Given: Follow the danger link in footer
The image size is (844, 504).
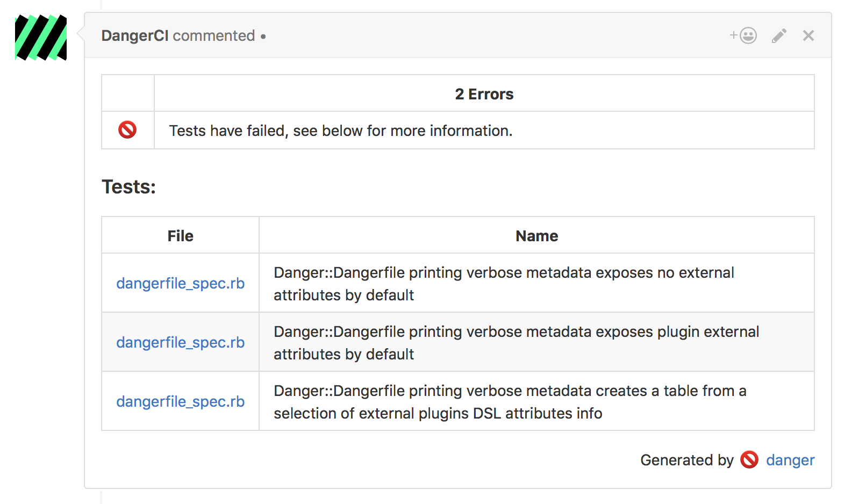Looking at the screenshot, I should click(790, 460).
